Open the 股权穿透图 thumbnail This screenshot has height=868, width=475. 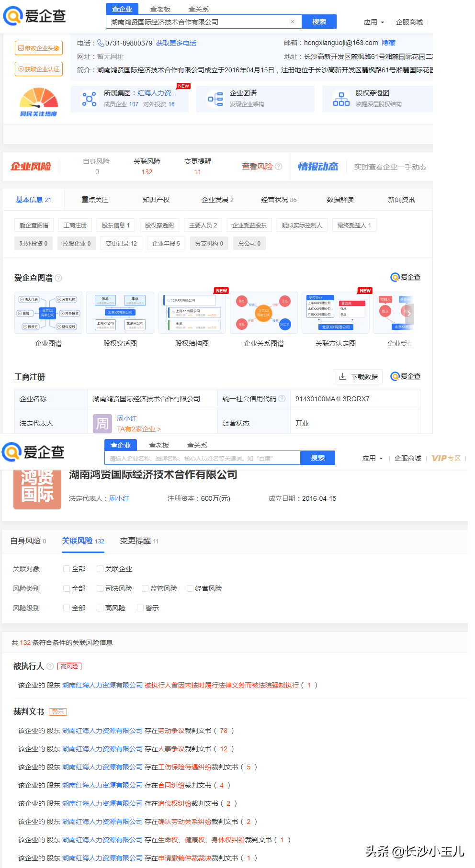point(120,313)
